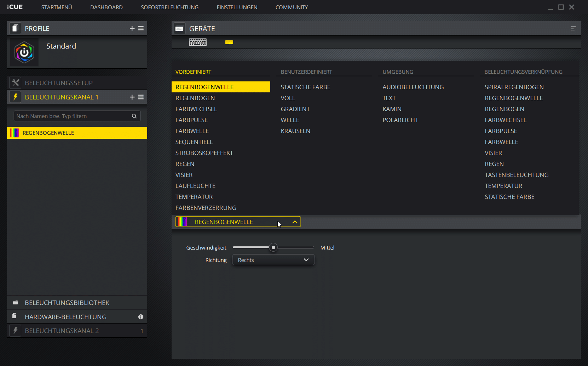
Task: Click the name or type filter field
Action: (x=73, y=116)
